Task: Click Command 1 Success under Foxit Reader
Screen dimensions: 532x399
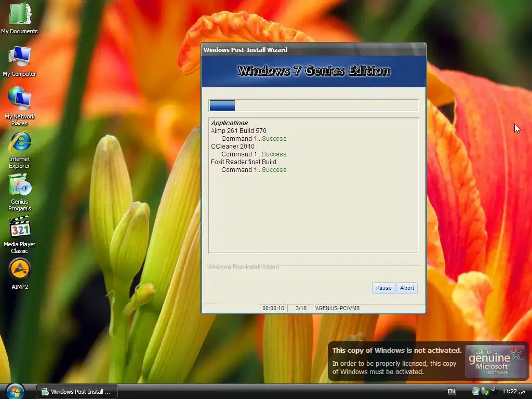Action: [254, 170]
